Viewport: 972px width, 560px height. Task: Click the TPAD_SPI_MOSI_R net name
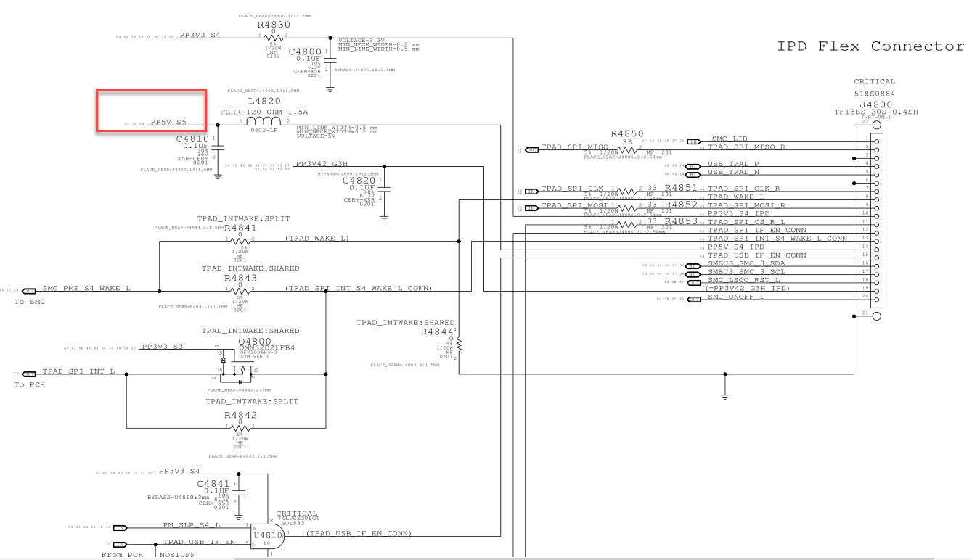tap(747, 205)
